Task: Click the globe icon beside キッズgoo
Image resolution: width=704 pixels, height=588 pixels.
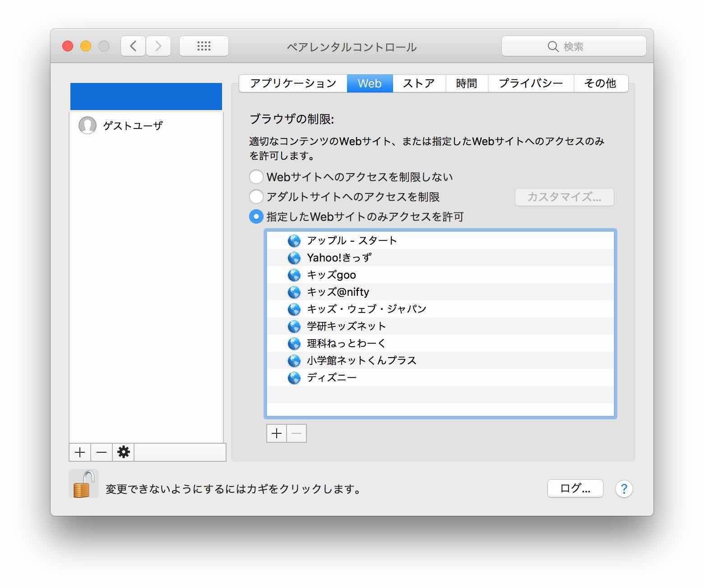Action: tap(294, 275)
